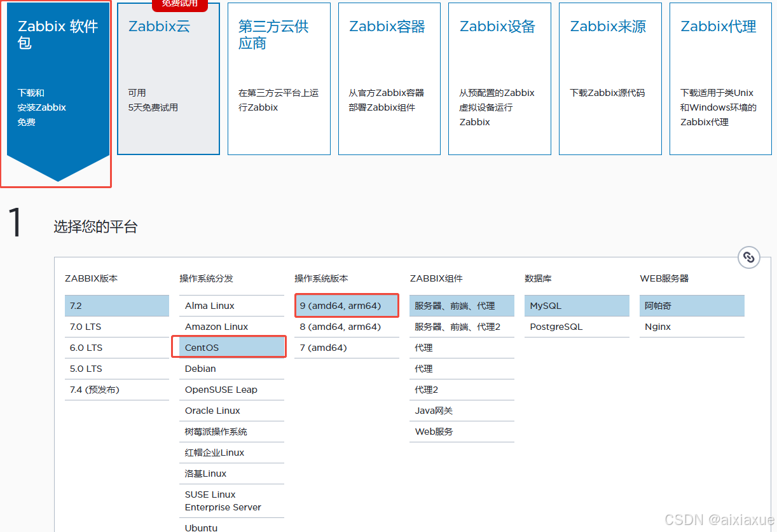Choose Amazon Linux as OS distribution

(x=231, y=327)
